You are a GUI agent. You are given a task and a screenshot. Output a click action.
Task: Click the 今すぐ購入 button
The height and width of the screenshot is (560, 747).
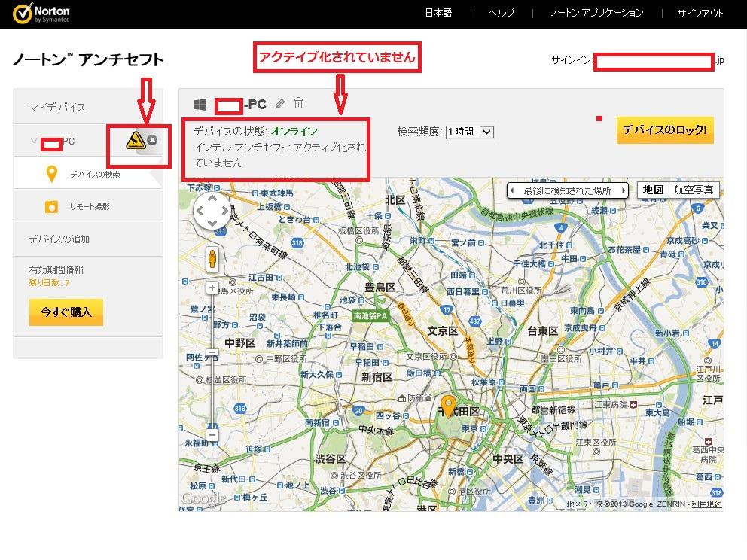66,312
